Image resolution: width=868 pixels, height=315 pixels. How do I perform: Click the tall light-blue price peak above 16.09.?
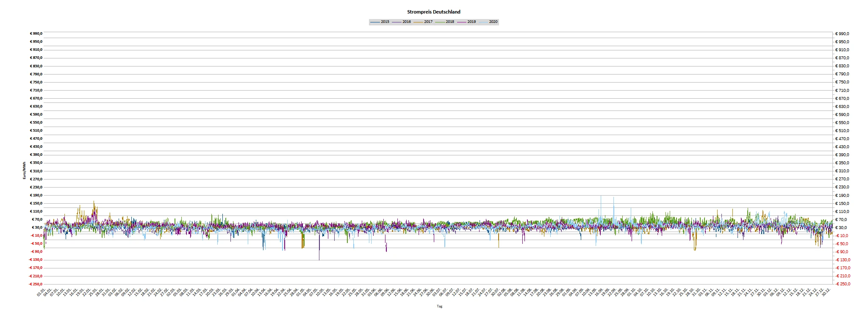click(601, 197)
